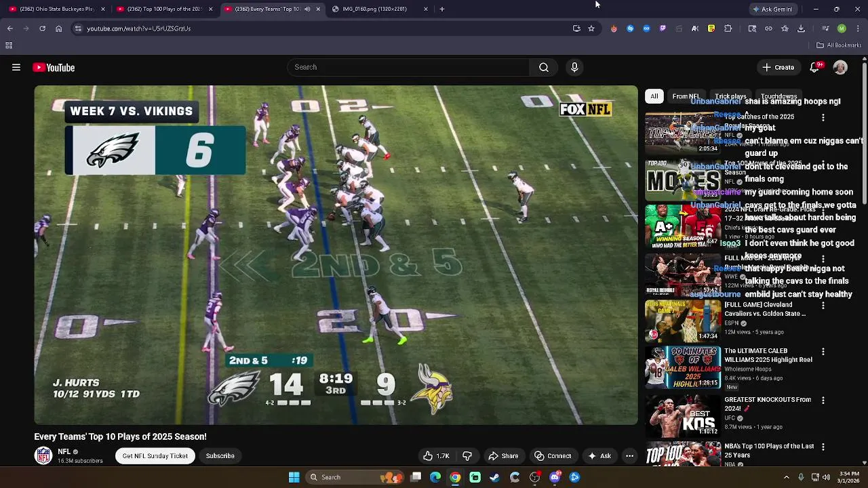This screenshot has height=488, width=868.
Task: Open GREATEST KNOCKOUTS From 2024 thumbnail
Action: (683, 415)
